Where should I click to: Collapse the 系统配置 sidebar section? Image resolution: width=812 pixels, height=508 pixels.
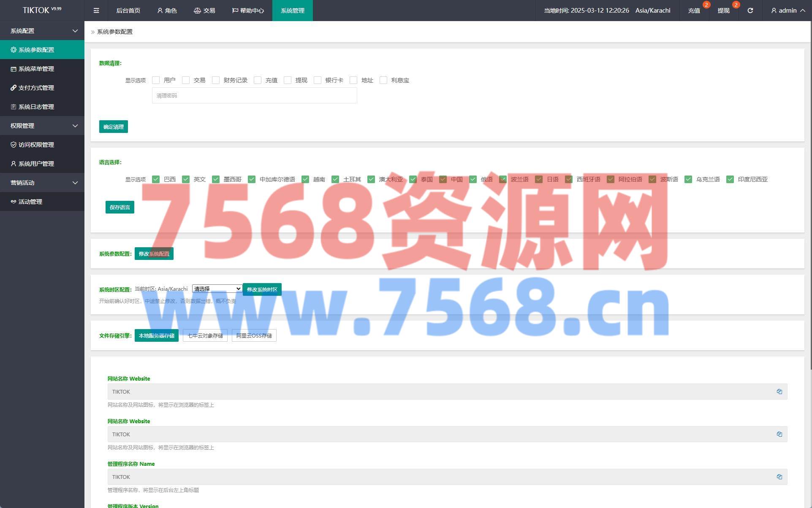[x=42, y=31]
